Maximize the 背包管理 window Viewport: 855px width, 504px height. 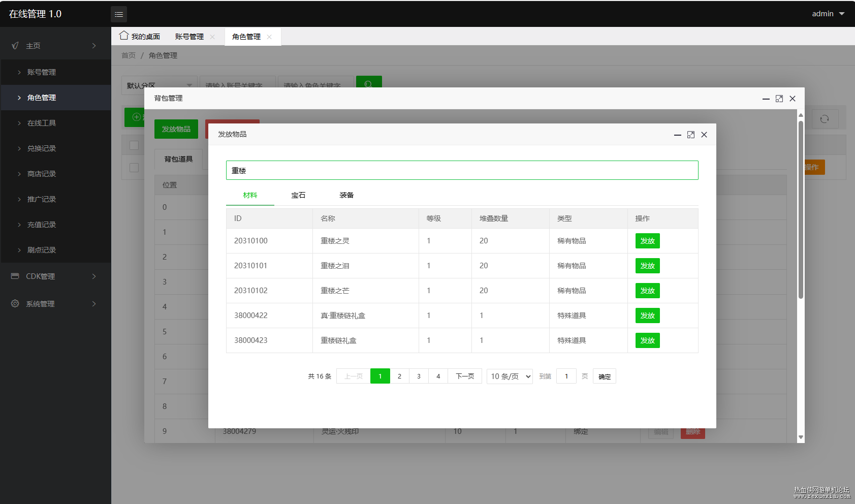tap(779, 99)
